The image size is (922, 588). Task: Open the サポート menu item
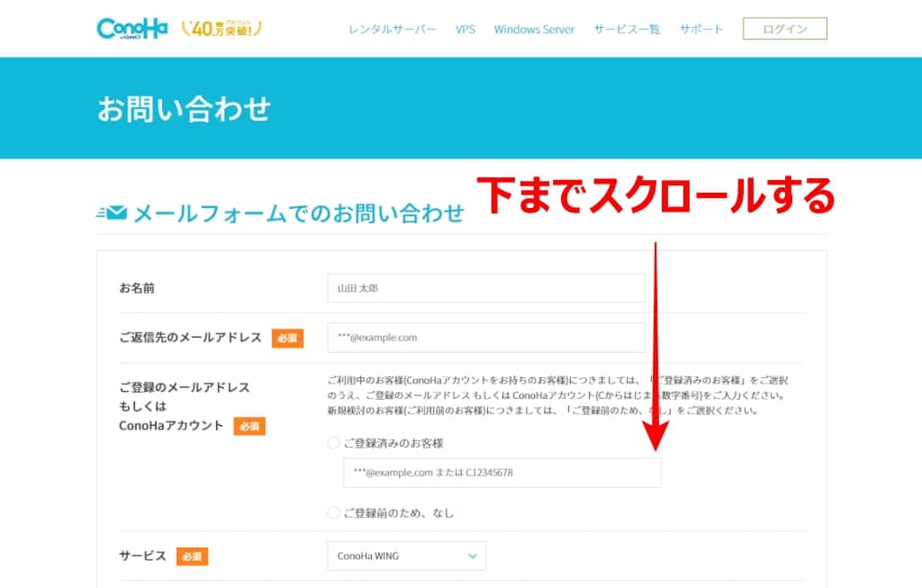(701, 29)
